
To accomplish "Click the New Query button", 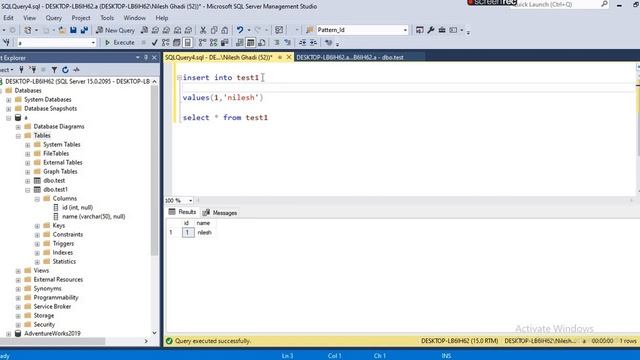I will [x=115, y=30].
